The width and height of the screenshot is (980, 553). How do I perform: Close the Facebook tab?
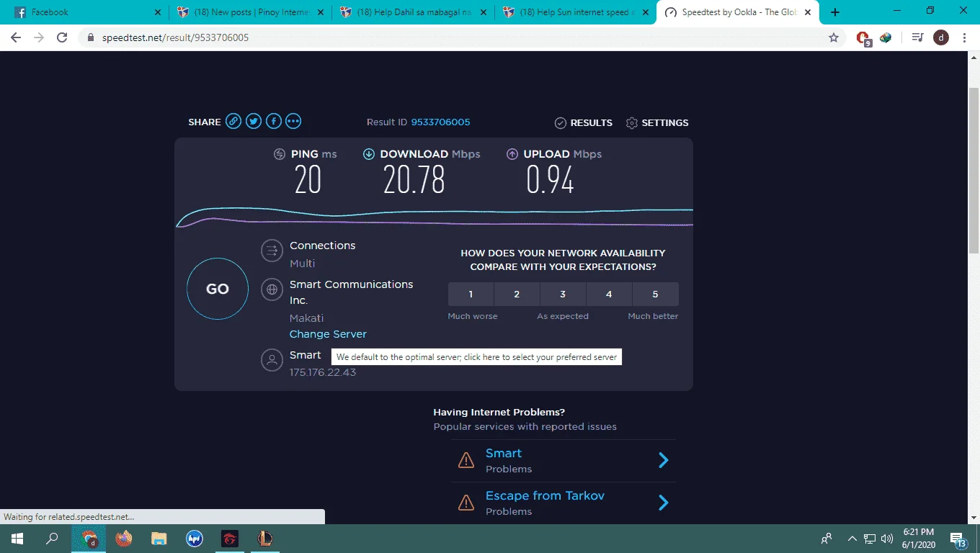tap(158, 12)
